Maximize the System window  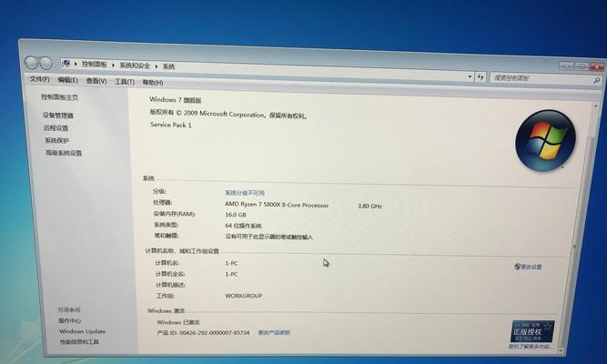581,66
